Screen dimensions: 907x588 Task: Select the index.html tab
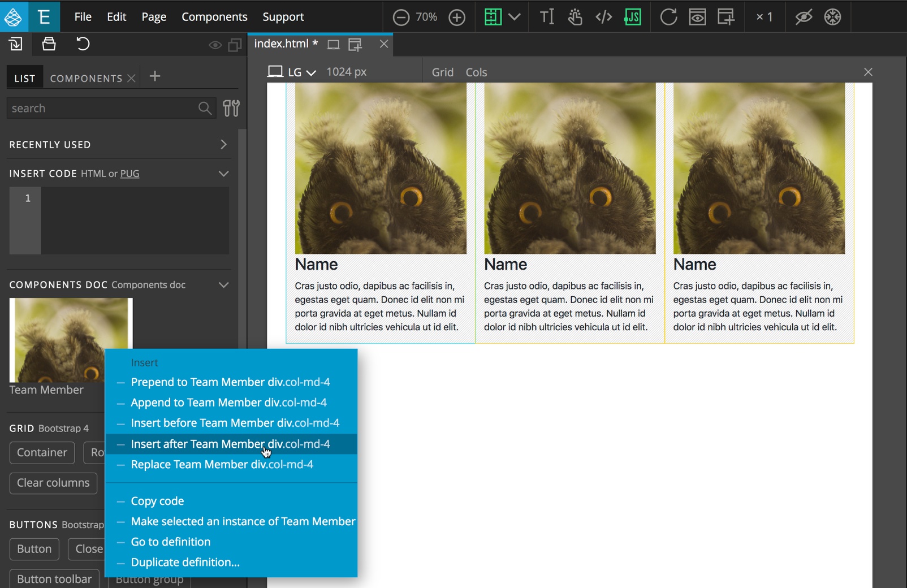pyautogui.click(x=286, y=44)
